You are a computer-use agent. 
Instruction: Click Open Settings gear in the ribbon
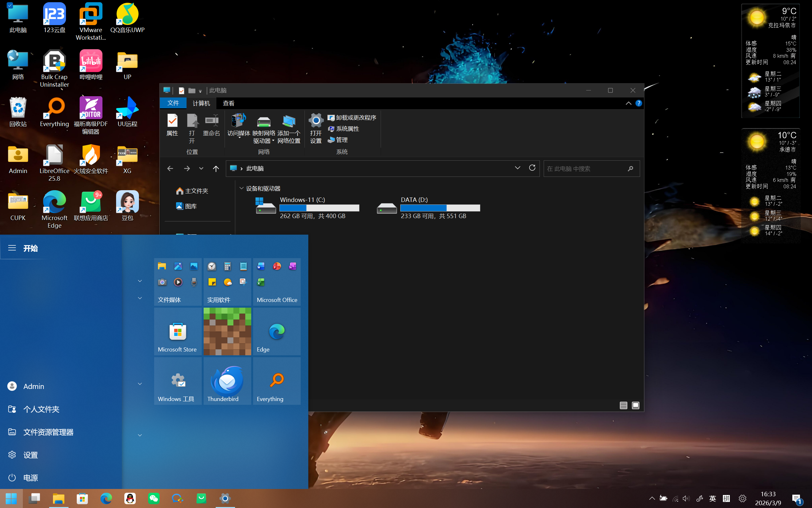coord(316,129)
